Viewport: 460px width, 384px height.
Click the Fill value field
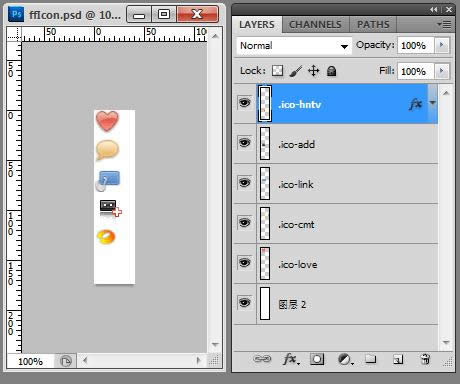[415, 71]
